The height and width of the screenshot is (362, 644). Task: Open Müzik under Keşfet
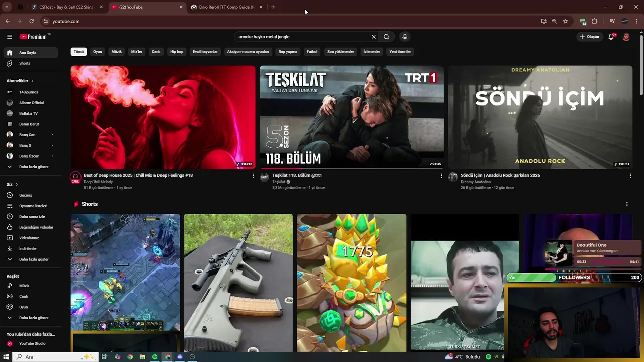(x=31, y=286)
